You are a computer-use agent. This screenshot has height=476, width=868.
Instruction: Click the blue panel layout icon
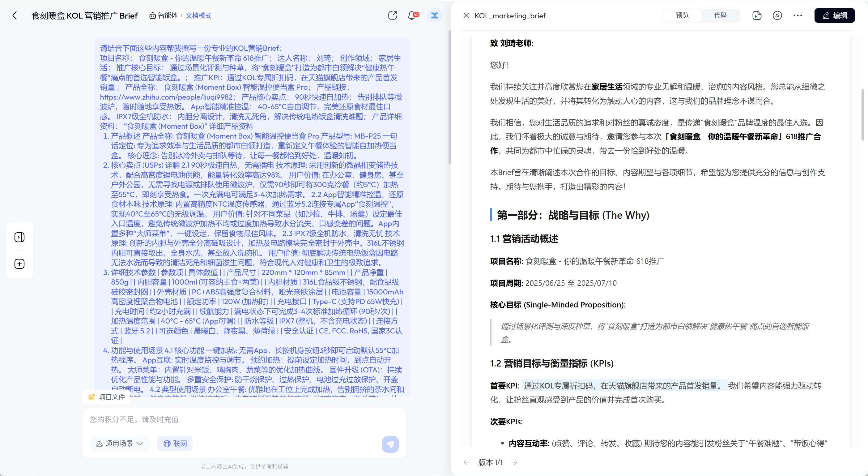[434, 15]
